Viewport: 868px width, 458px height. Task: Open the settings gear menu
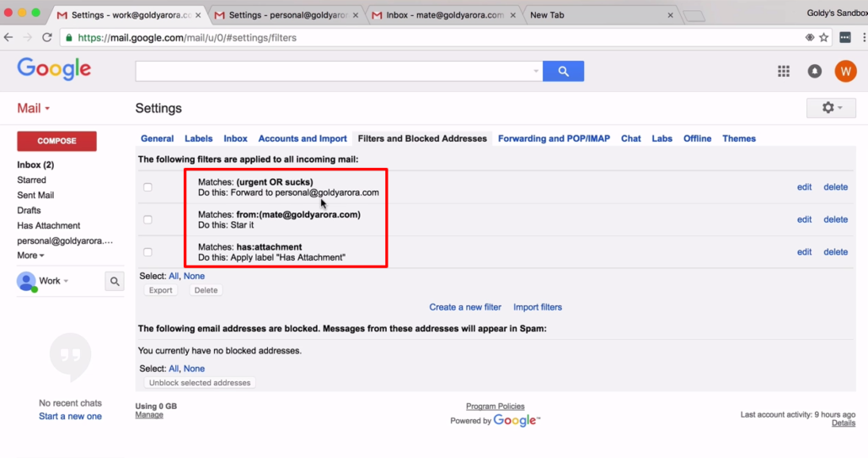click(831, 108)
